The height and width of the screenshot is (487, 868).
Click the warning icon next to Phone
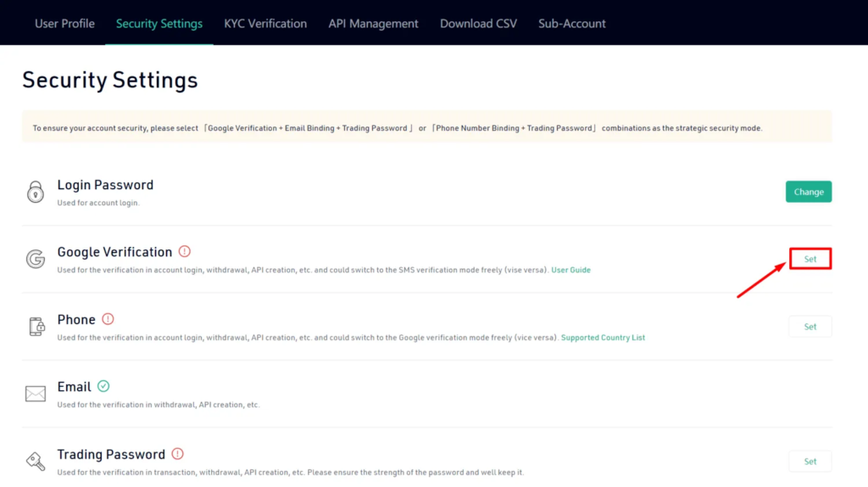pyautogui.click(x=108, y=319)
